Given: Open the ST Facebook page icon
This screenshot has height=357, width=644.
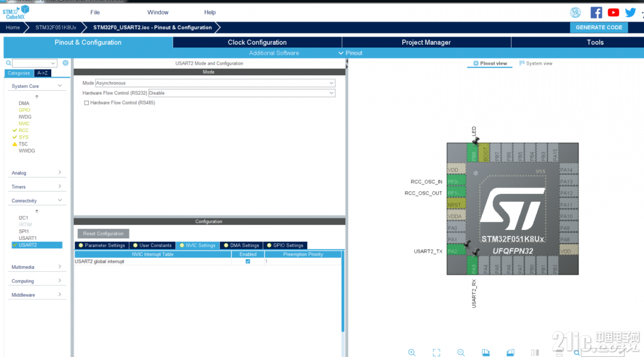Looking at the screenshot, I should [x=596, y=13].
